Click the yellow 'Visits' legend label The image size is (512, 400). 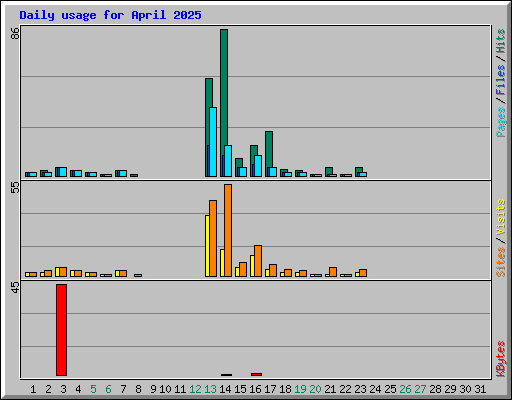point(500,217)
